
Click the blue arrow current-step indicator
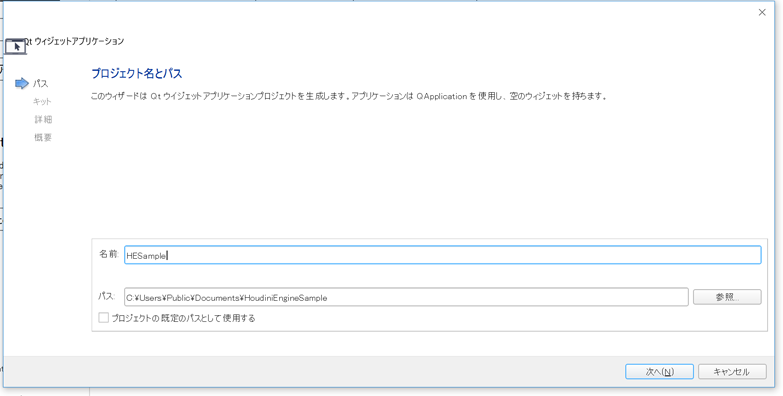22,83
